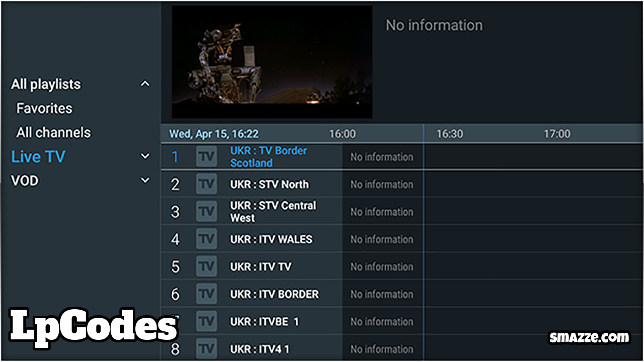Select the TV icon for ITV BORDER
The height and width of the screenshot is (362, 644).
pos(206,294)
